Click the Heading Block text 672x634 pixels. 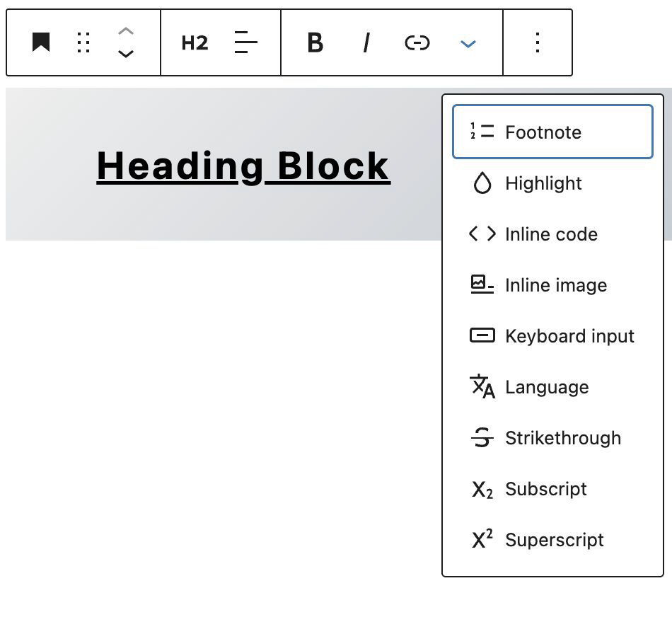(x=243, y=166)
